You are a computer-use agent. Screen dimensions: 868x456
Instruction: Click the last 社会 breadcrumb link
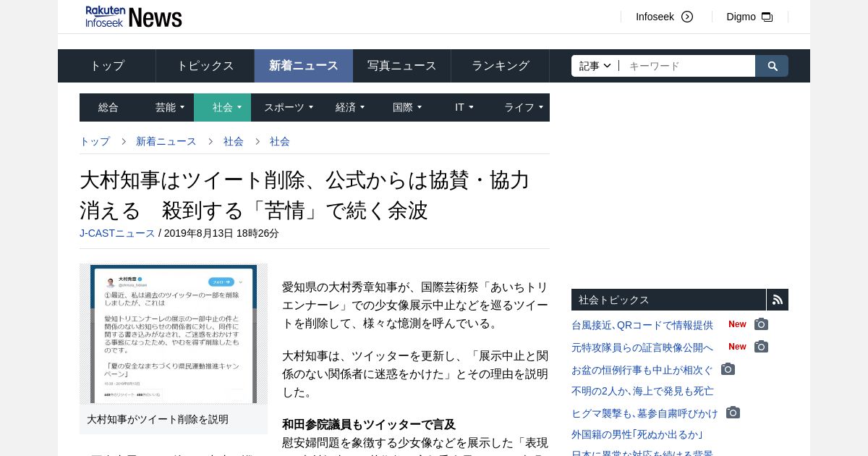tap(280, 141)
